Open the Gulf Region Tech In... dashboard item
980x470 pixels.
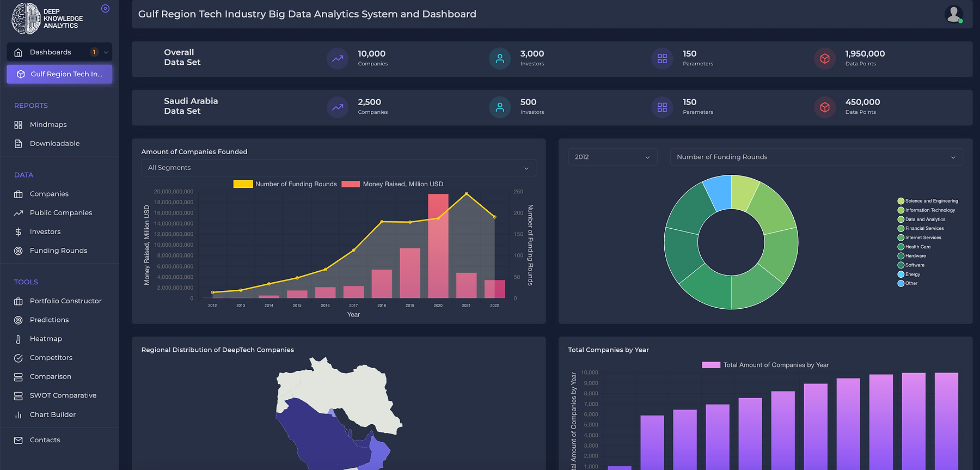59,74
